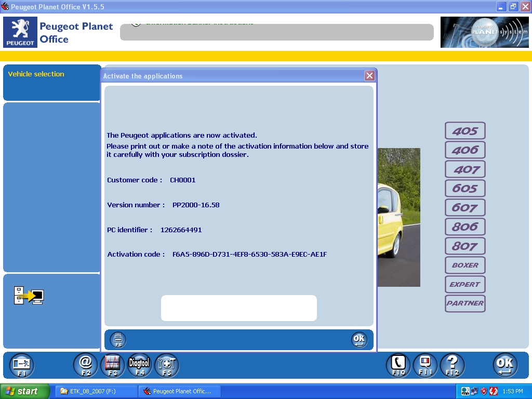Viewport: 532px width, 399px height.
Task: Select the 607 vehicle model
Action: [x=465, y=207]
